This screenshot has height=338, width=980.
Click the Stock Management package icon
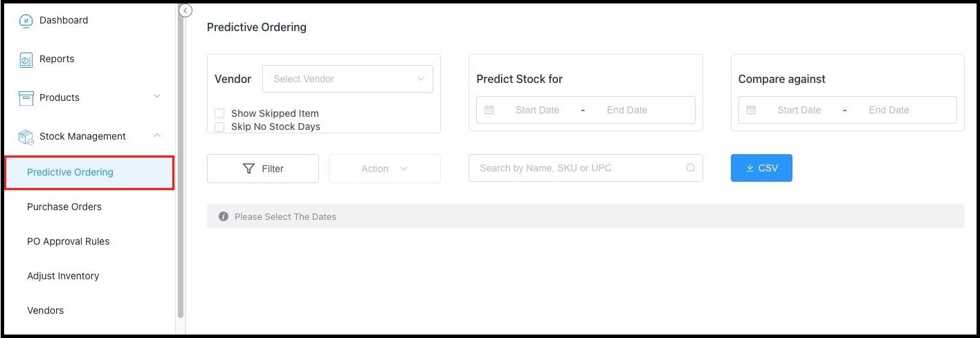pos(26,137)
